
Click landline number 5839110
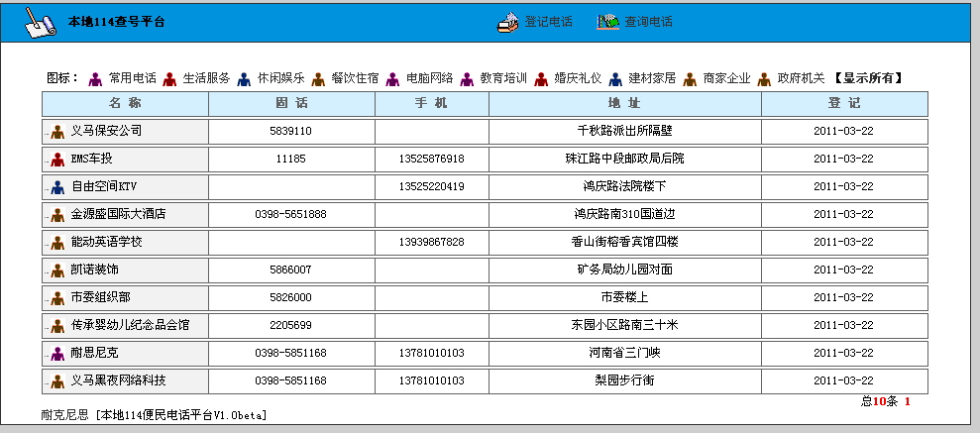[290, 131]
